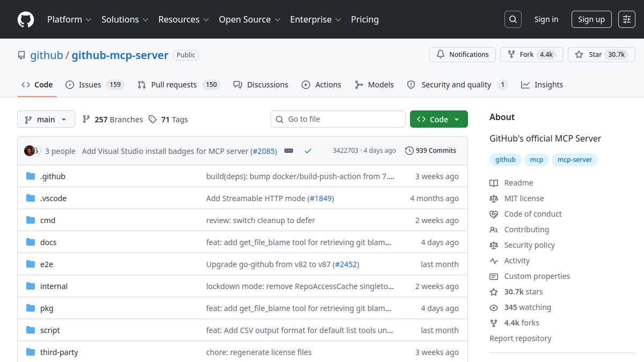Expand the Enterprise menu
This screenshot has width=644, height=362.
(316, 19)
